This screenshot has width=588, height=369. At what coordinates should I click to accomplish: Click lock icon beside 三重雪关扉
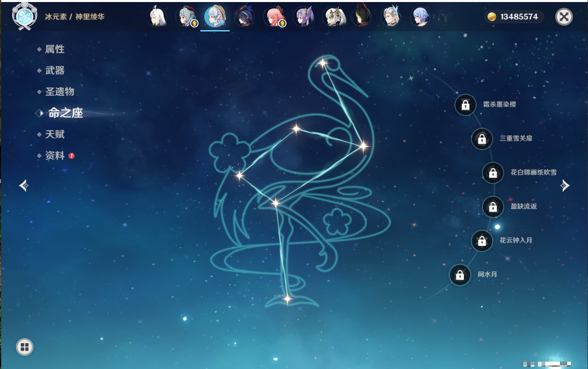(x=482, y=139)
